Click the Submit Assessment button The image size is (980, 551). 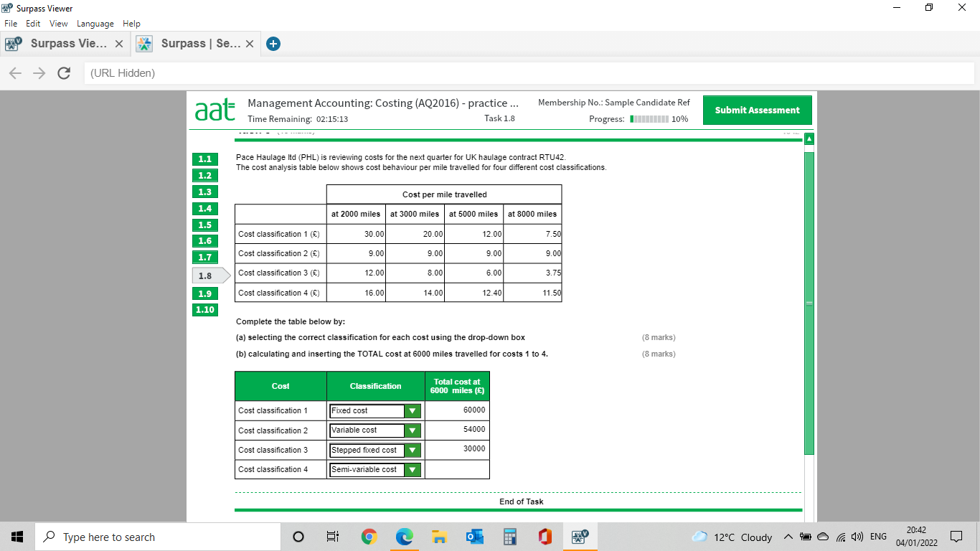(757, 110)
